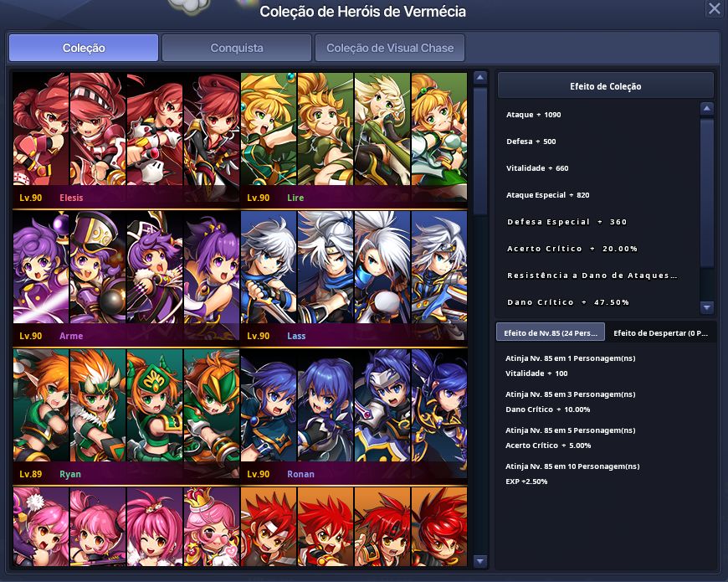
Task: Click Atinja Nv. 85 em 5 Personagem(ns)
Action: (x=570, y=430)
